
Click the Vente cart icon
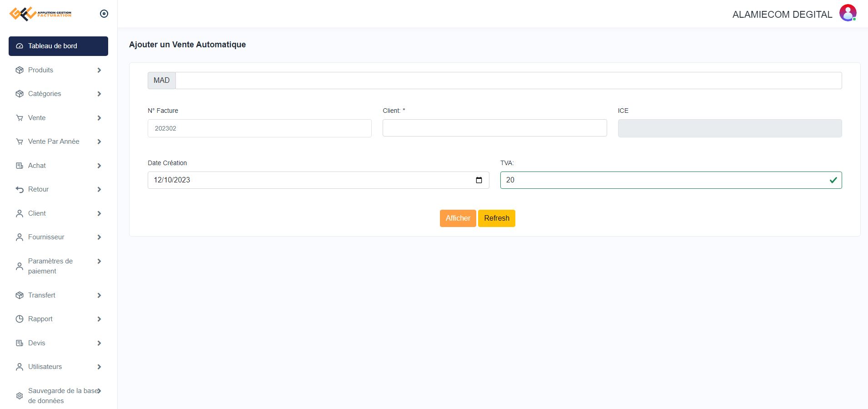[20, 118]
